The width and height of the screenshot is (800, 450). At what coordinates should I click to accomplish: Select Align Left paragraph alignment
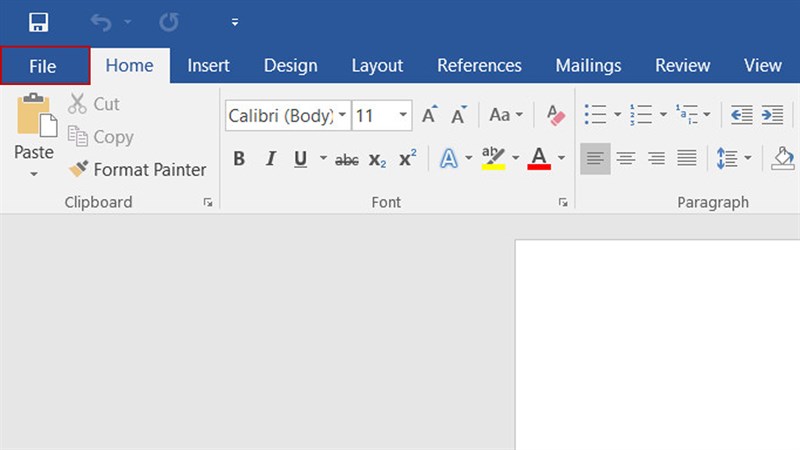coord(595,159)
